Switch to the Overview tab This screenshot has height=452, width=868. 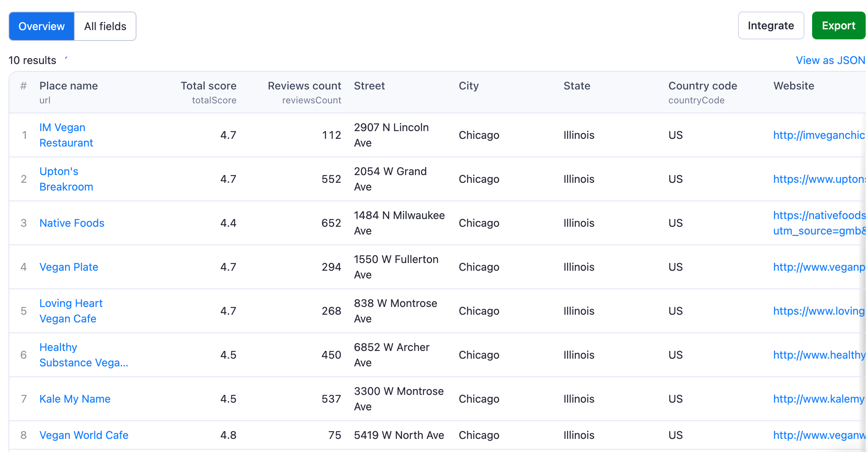point(41,26)
